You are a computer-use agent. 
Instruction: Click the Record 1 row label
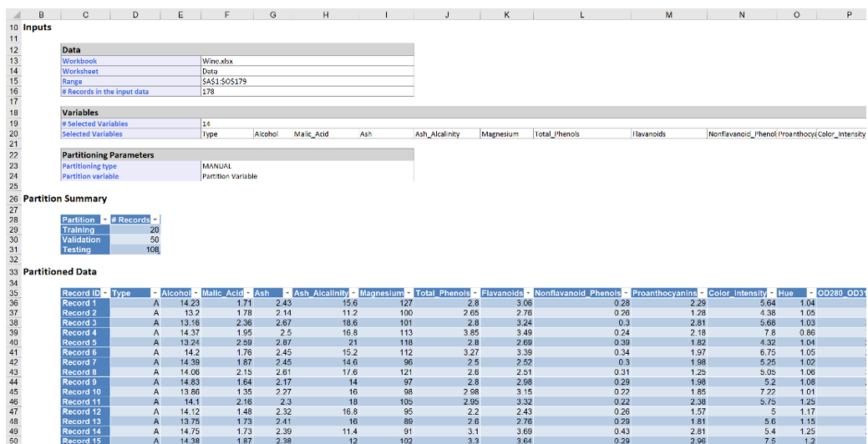[80, 303]
